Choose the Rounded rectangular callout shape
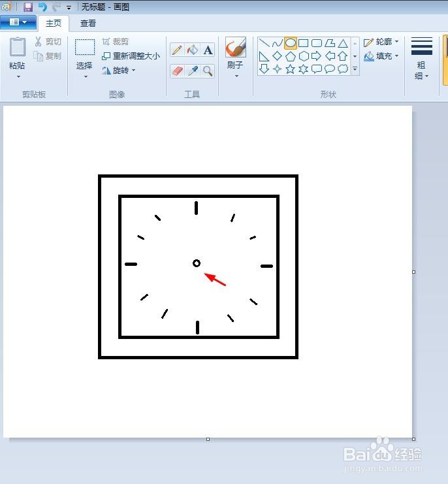448x484 pixels. [317, 69]
